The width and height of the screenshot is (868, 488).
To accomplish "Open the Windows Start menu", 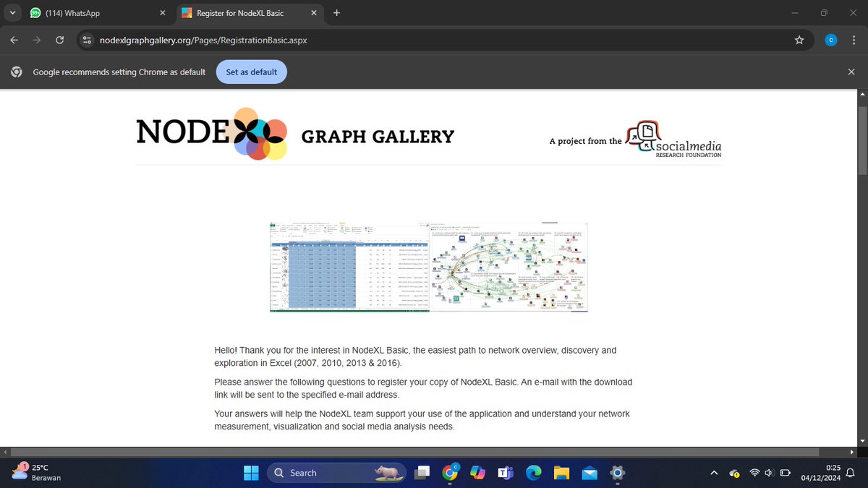I will (251, 473).
